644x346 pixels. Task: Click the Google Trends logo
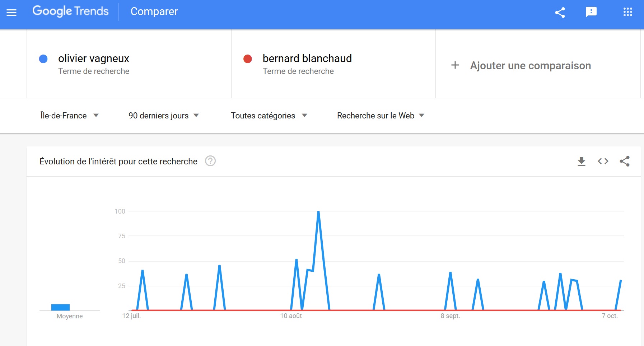click(x=70, y=11)
